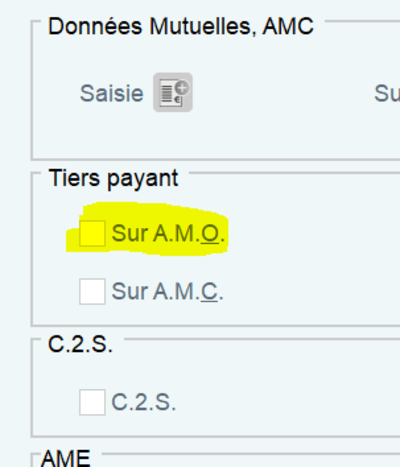Click the Sur A.M.O. label text
This screenshot has width=400, height=467.
[x=168, y=233]
